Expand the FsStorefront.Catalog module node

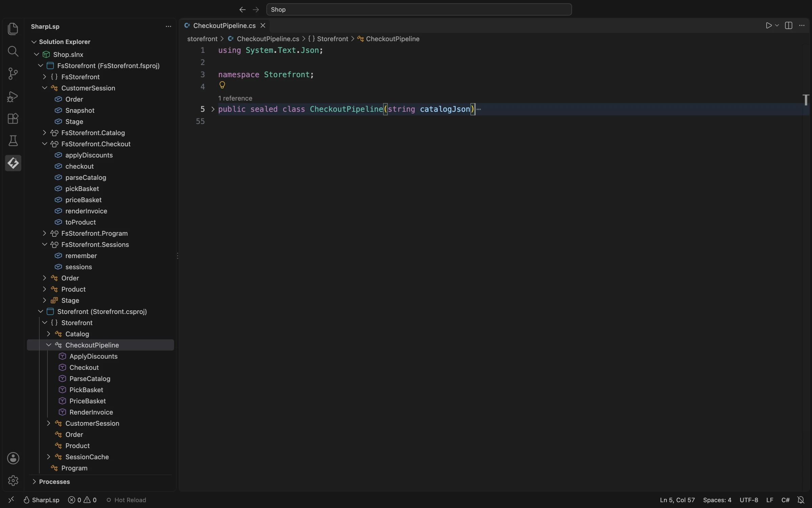coord(44,133)
